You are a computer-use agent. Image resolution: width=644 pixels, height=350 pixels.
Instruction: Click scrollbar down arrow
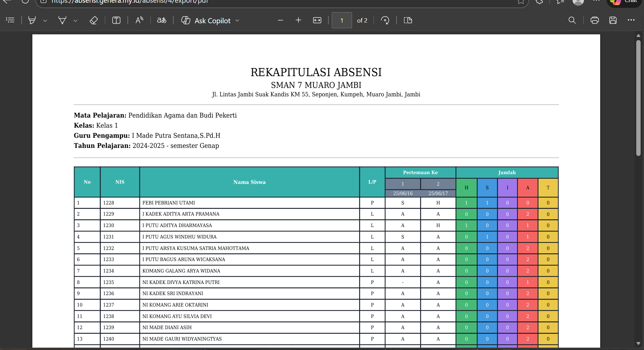tap(638, 344)
